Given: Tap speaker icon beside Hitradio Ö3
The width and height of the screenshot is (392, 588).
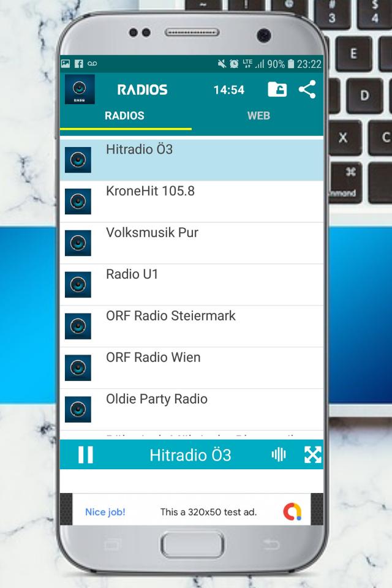Looking at the screenshot, I should coord(78,160).
